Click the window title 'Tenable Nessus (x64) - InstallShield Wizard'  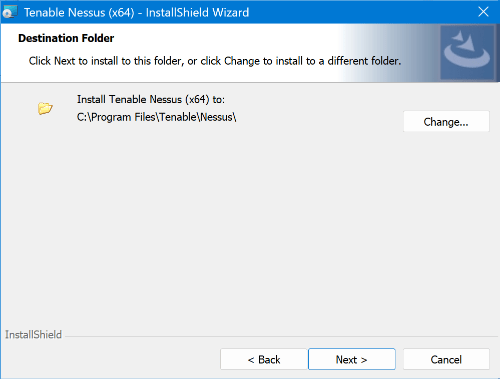click(x=136, y=13)
